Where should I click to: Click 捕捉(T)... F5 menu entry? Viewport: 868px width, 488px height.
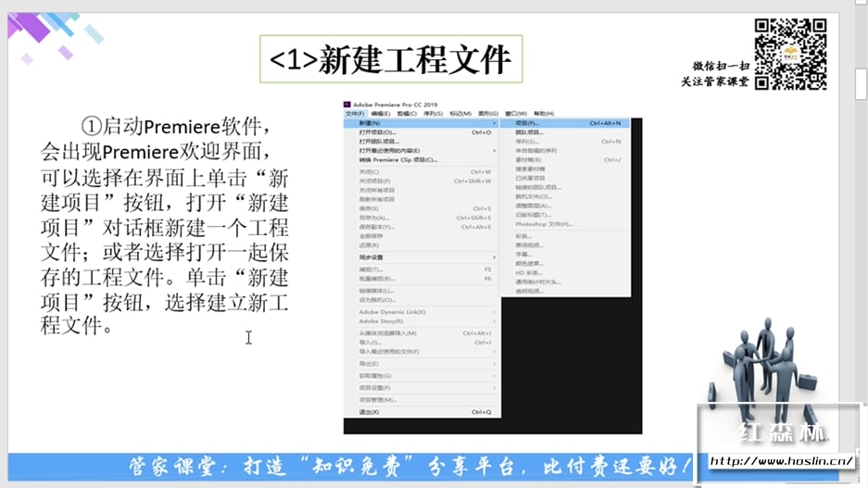(422, 269)
